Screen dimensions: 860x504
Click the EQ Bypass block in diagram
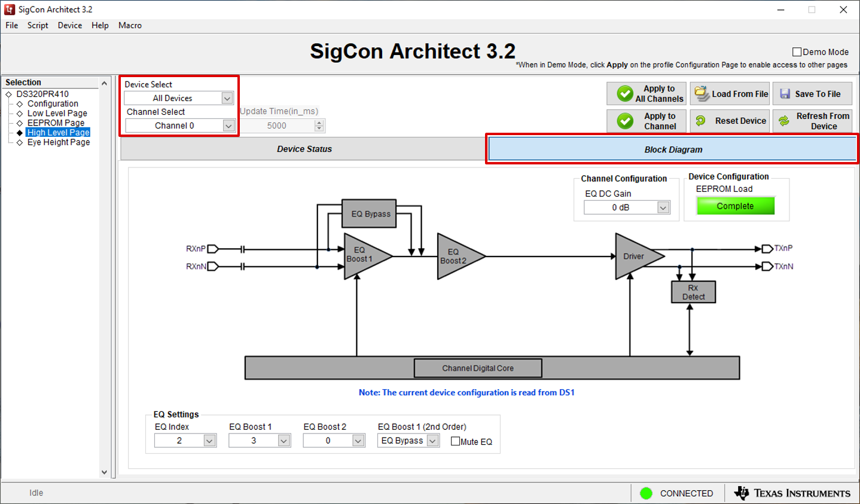pyautogui.click(x=369, y=213)
